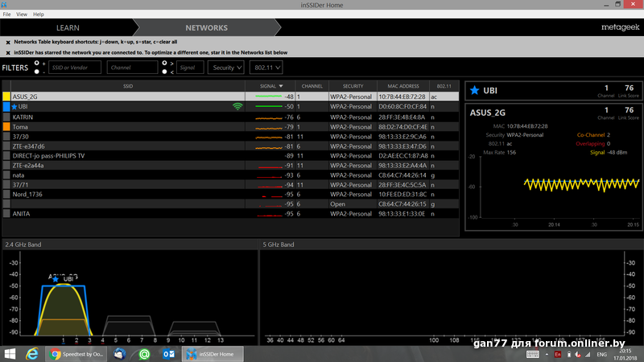644x362 pixels.
Task: Select the nata network row
Action: click(230, 175)
